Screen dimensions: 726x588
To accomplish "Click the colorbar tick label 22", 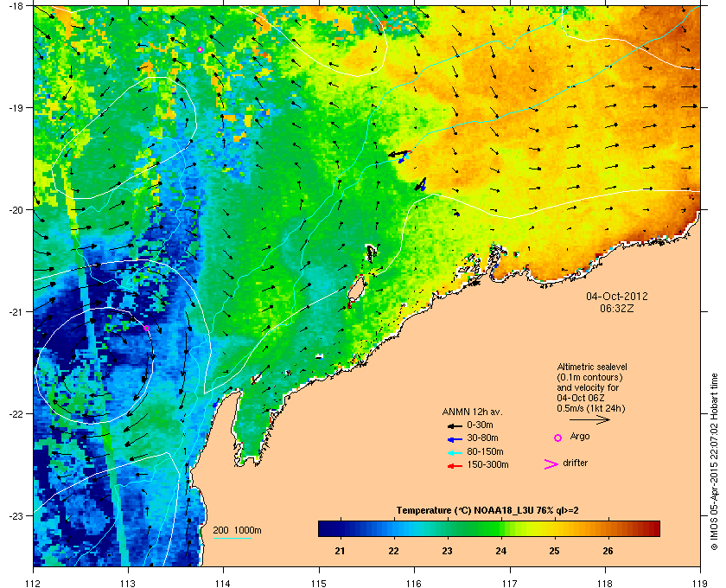I will 393,551.
